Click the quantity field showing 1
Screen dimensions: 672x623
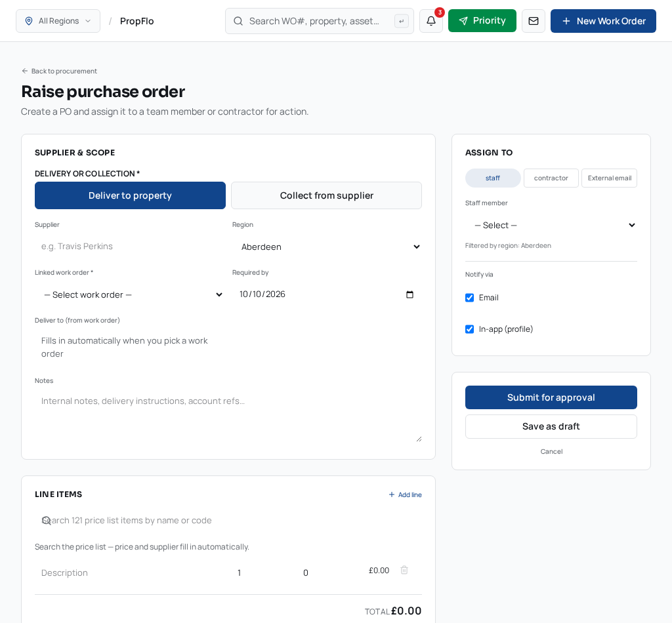coord(262,573)
